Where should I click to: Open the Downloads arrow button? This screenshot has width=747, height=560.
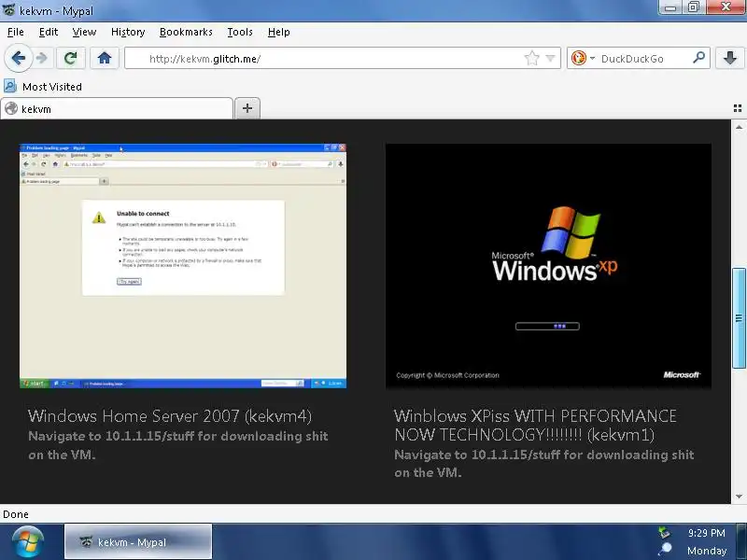(729, 58)
